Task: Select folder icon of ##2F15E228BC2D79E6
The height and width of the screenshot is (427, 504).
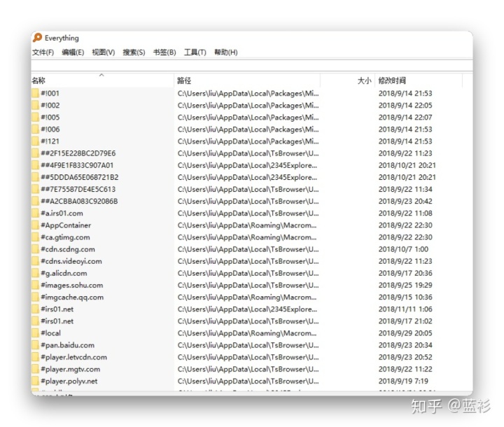Action: [35, 153]
